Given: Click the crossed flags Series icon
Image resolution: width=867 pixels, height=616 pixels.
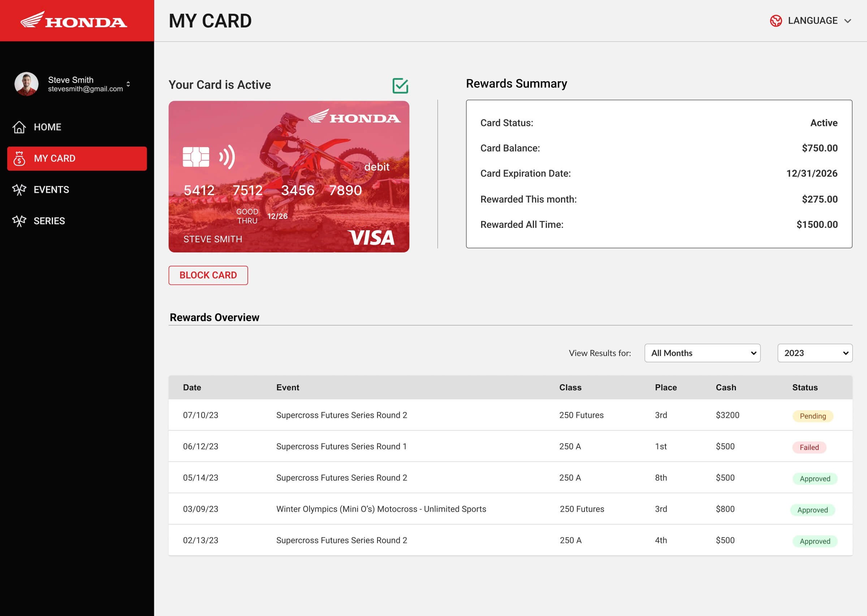Looking at the screenshot, I should coord(19,221).
